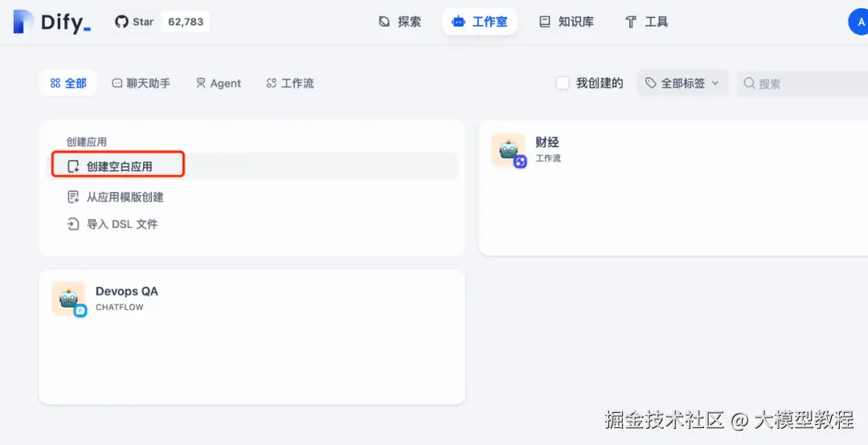Click the 财经 robot app icon
Viewport: 868px width, 445px height.
508,149
